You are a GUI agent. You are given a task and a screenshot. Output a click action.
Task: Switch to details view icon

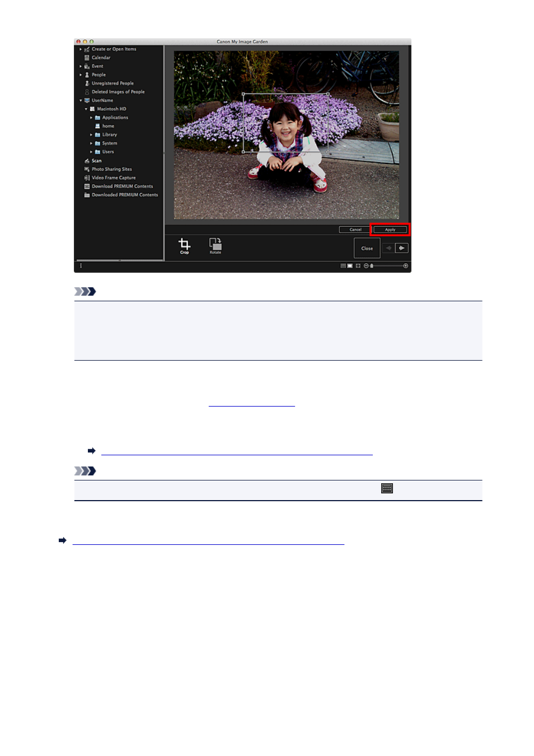click(350, 266)
